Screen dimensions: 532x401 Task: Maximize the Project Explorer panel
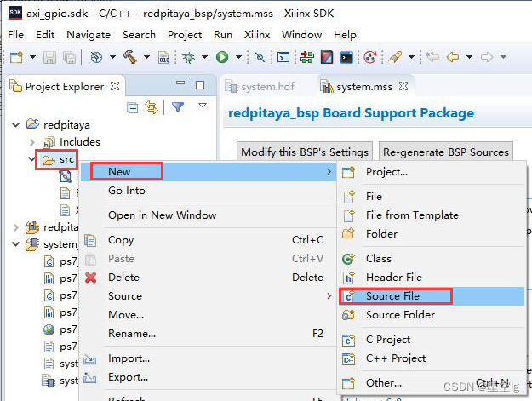[x=200, y=85]
